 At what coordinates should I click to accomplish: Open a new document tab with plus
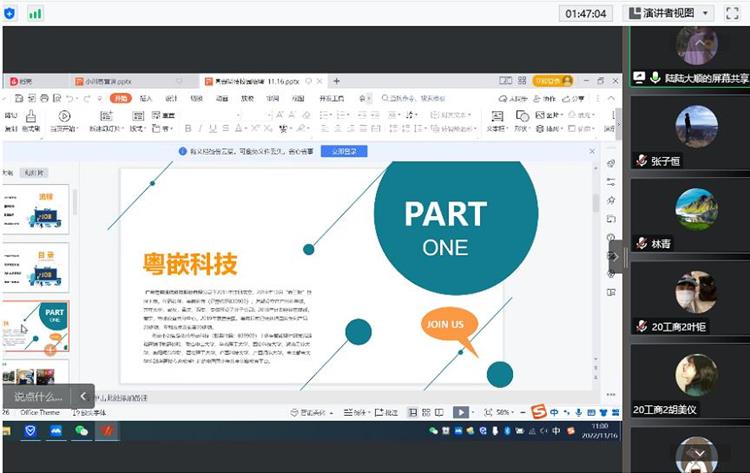tap(336, 81)
